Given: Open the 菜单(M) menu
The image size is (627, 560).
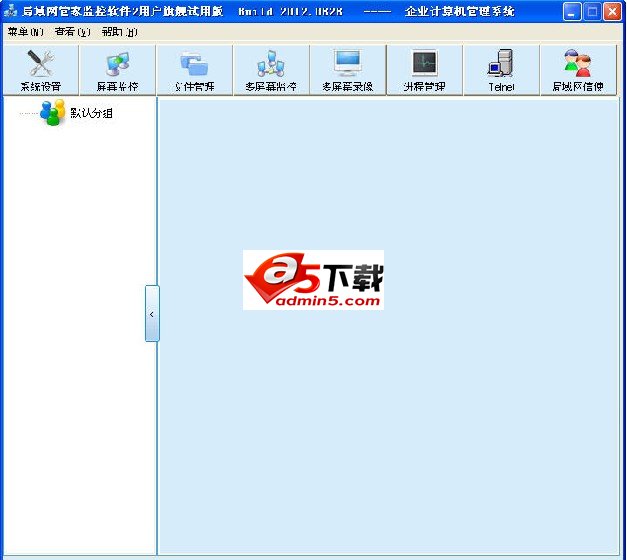Looking at the screenshot, I should pyautogui.click(x=26, y=32).
